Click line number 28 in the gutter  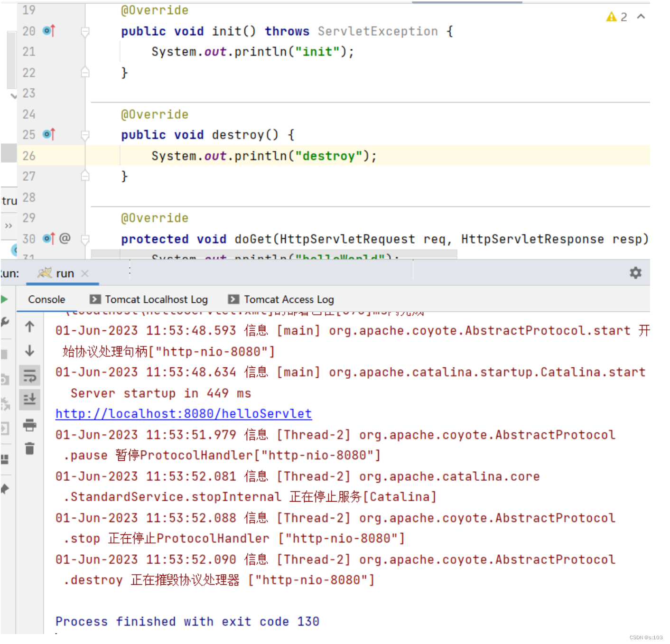[29, 197]
